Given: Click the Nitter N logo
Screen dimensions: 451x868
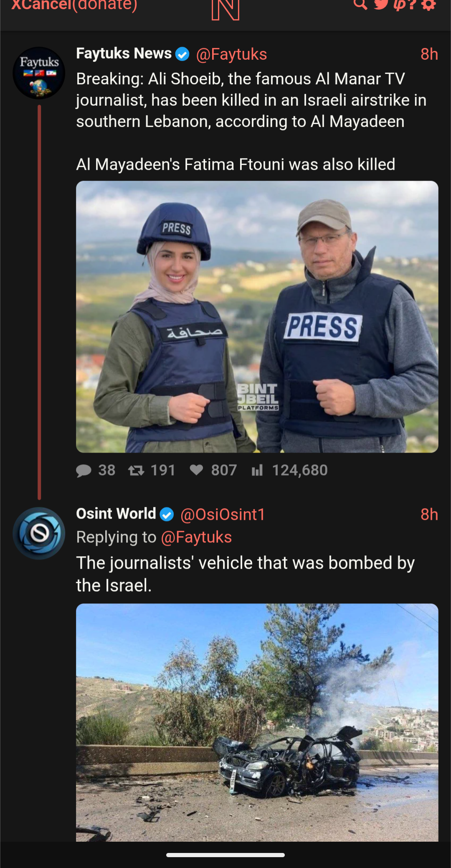Looking at the screenshot, I should pyautogui.click(x=225, y=10).
